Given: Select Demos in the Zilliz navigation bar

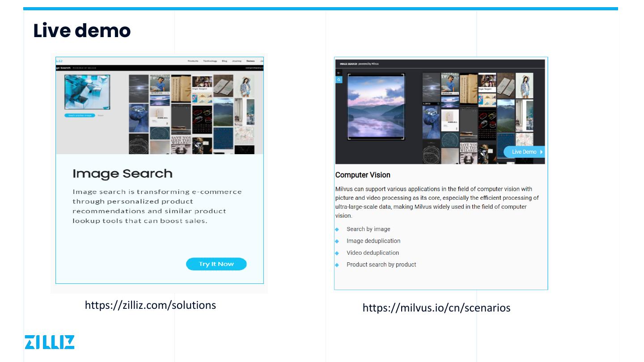Looking at the screenshot, I should pyautogui.click(x=250, y=61).
